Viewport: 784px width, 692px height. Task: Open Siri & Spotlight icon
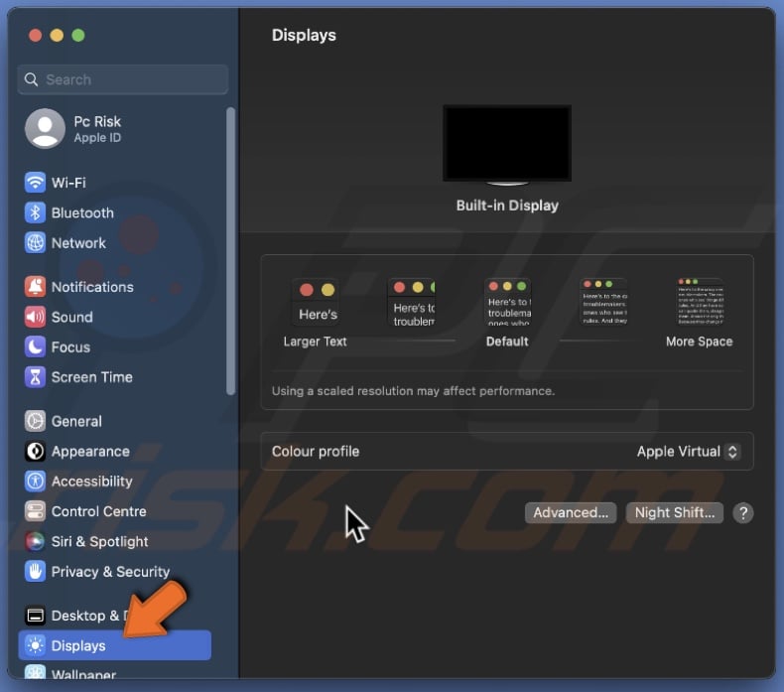point(35,541)
